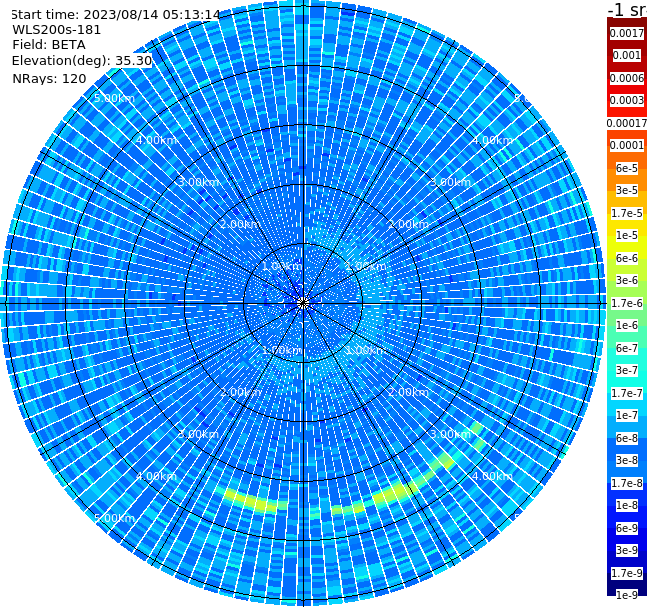This screenshot has height=607, width=647.
Task: Select the Elevation(deg): 35.30 label
Action: point(82,61)
